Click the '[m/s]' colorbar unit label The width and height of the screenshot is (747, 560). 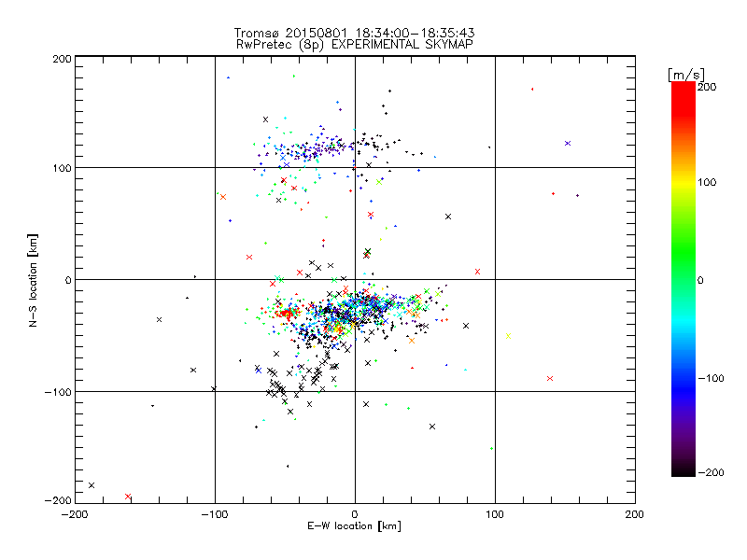[x=686, y=75]
